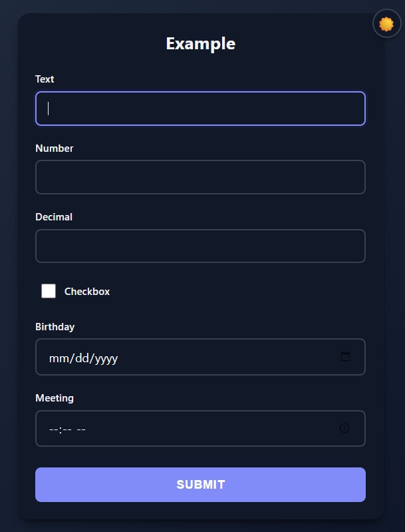This screenshot has width=405, height=532.
Task: Click the "Checkbox" label text
Action: pos(87,292)
